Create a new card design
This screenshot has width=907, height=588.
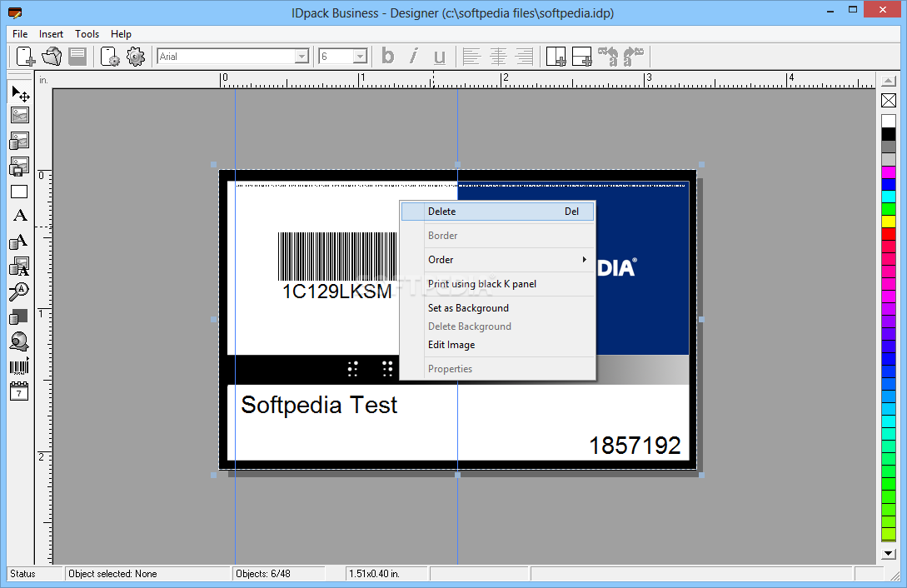point(26,56)
